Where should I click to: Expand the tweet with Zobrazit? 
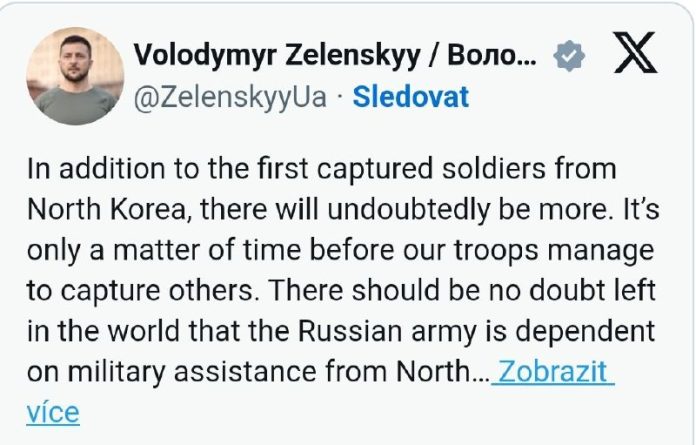[x=554, y=372]
